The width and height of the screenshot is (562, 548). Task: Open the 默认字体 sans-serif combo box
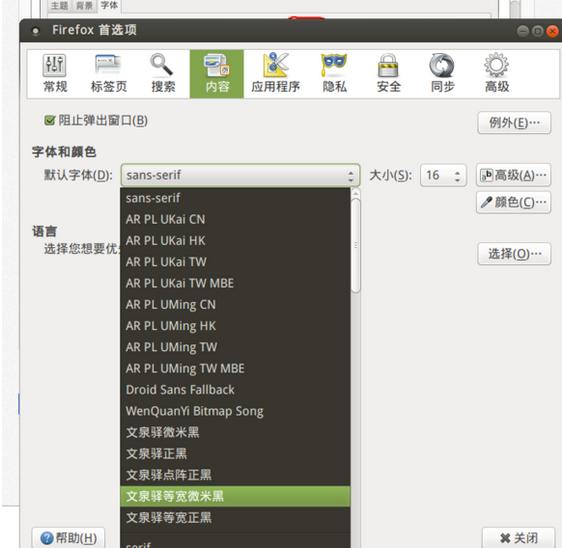tap(240, 175)
